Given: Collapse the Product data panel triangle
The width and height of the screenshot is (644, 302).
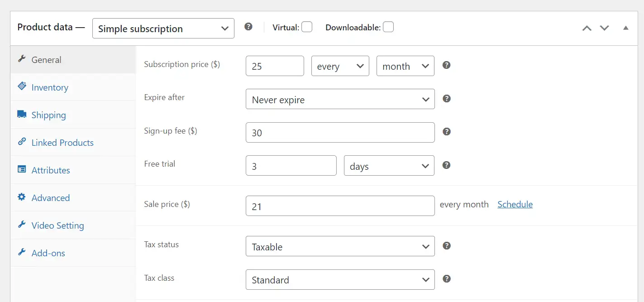Looking at the screenshot, I should (626, 28).
